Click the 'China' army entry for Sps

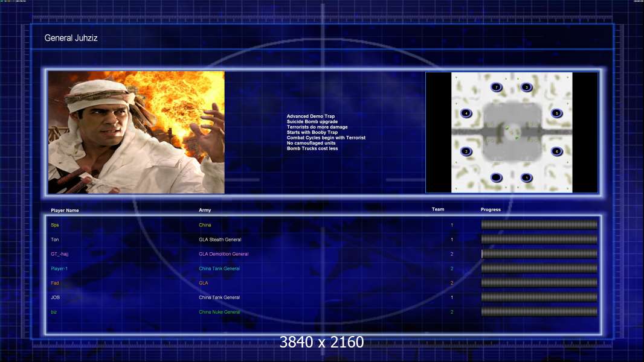coord(205,225)
